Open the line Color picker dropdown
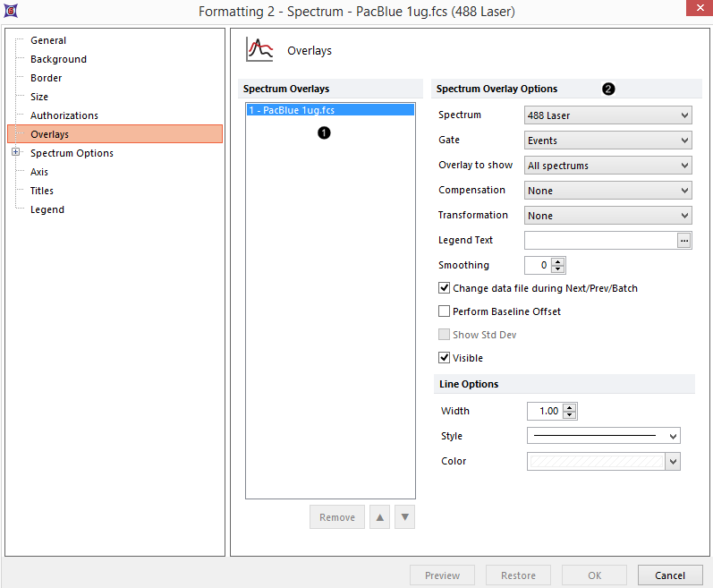 coord(674,461)
